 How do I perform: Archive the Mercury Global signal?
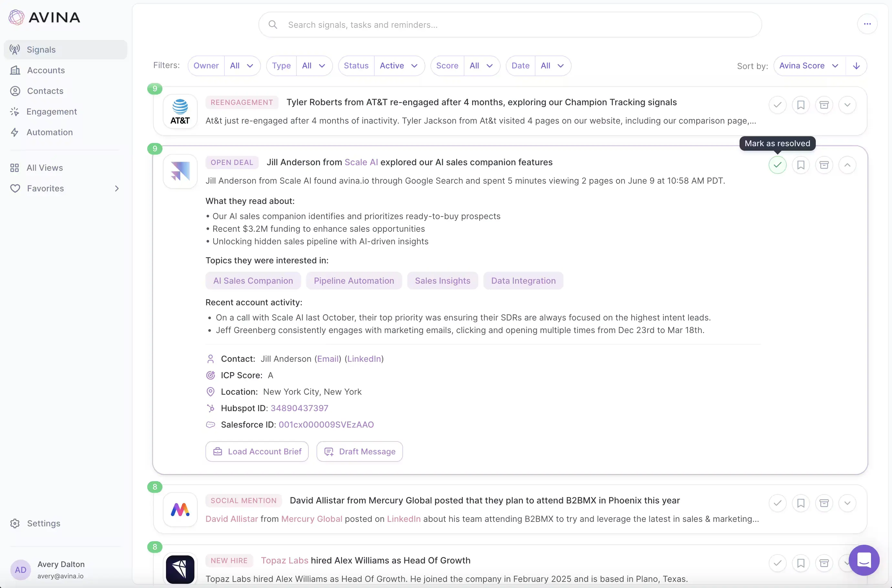click(824, 503)
